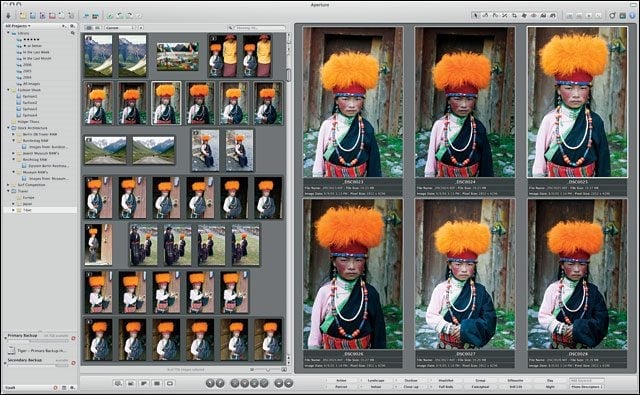The height and width of the screenshot is (395, 640).
Task: Apply the Silhouette keyword button
Action: pyautogui.click(x=516, y=380)
